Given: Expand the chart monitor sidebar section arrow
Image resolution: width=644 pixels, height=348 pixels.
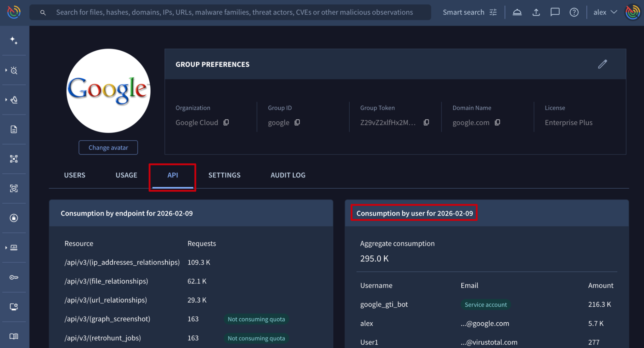Looking at the screenshot, I should [x=6, y=247].
